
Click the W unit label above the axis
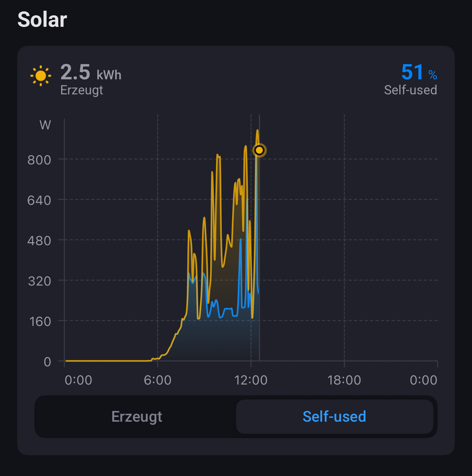pos(45,125)
